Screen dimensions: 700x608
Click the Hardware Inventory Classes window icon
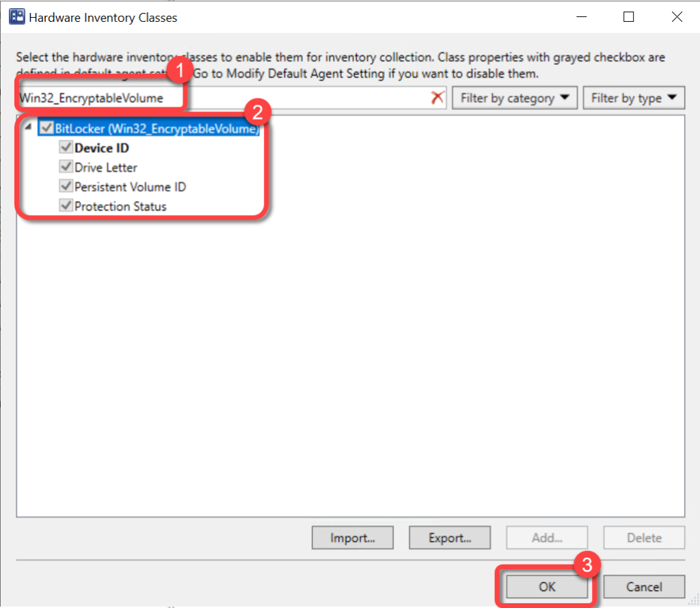(x=17, y=18)
